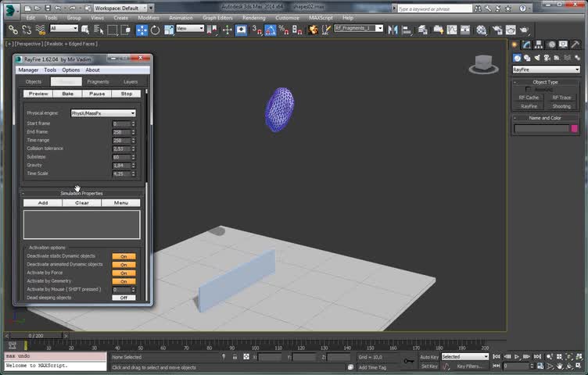Image resolution: width=588 pixels, height=375 pixels.
Task: Click the 0 / 200 time slider
Action: coord(36,335)
